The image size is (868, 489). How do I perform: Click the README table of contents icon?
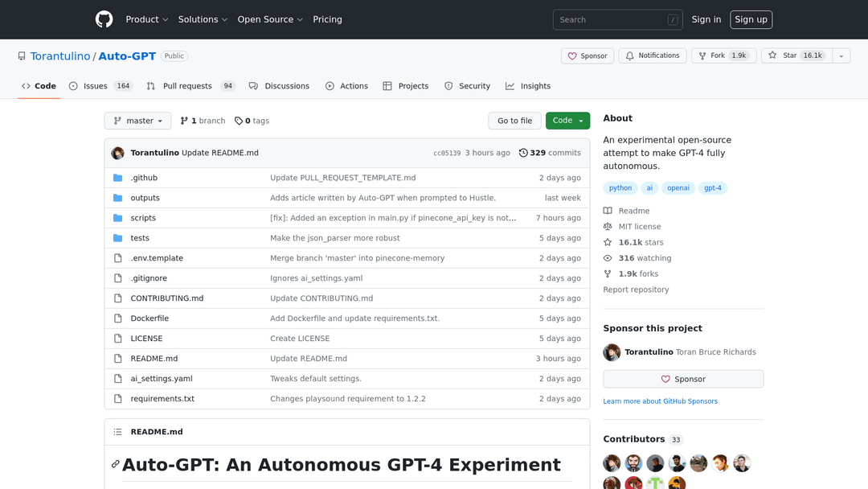[x=118, y=432]
